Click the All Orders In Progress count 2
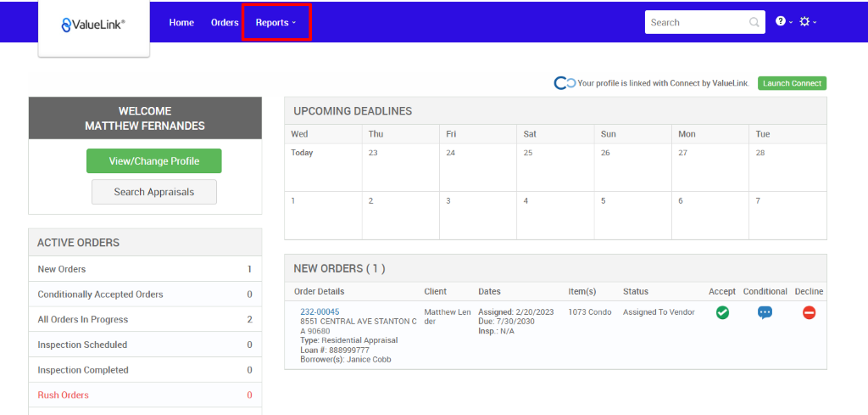This screenshot has height=415, width=868. 250,320
